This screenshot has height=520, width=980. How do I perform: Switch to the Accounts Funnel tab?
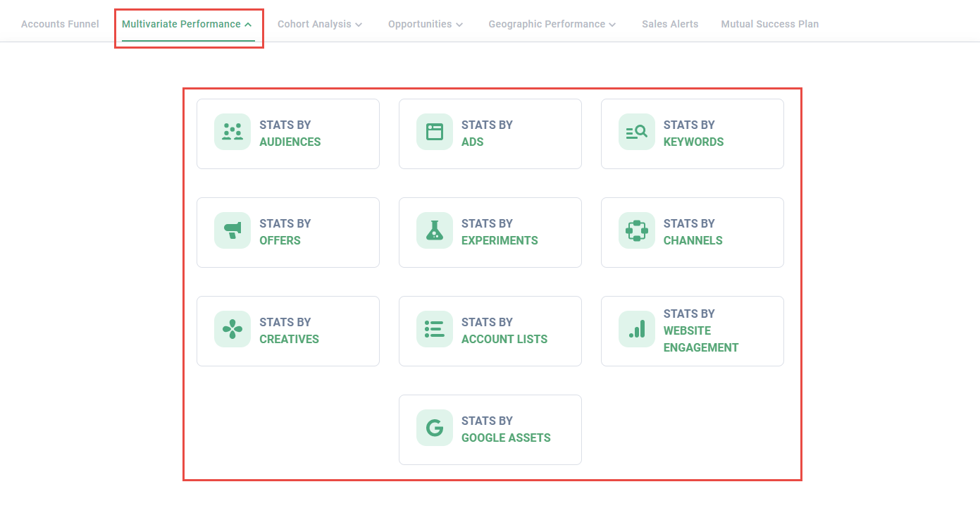[x=60, y=24]
